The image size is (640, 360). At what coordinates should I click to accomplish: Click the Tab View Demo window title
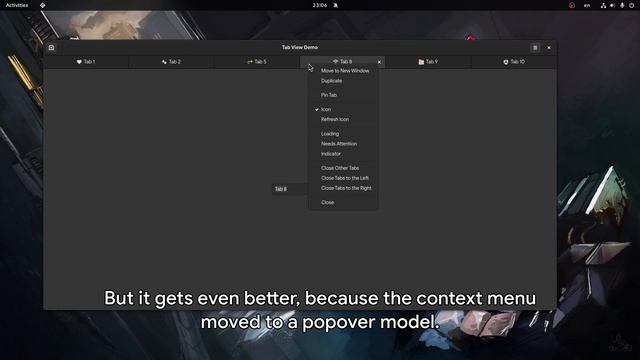tap(300, 47)
